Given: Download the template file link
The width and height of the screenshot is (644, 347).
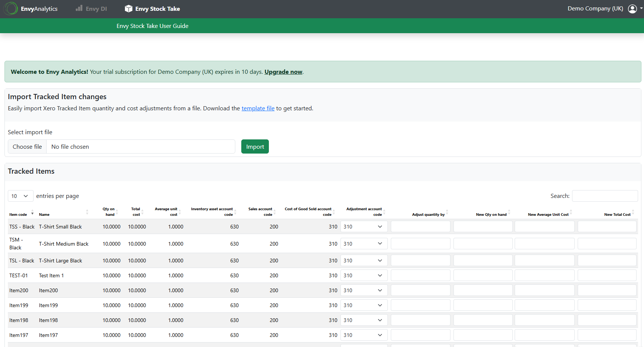Looking at the screenshot, I should 258,108.
